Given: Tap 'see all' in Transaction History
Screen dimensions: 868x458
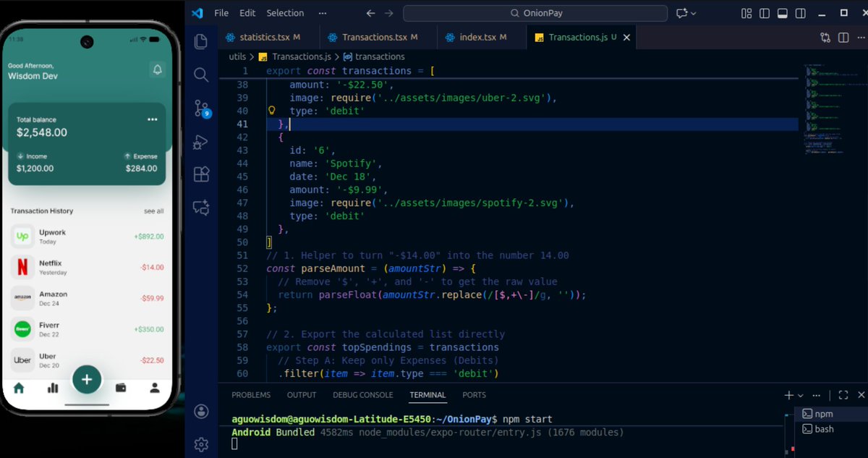Looking at the screenshot, I should (x=153, y=211).
